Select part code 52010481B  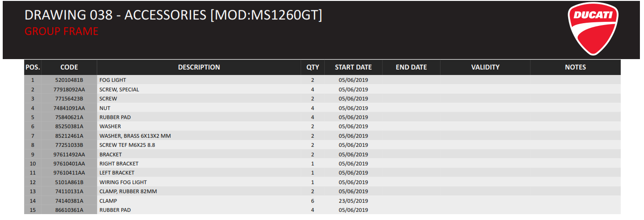click(x=69, y=80)
